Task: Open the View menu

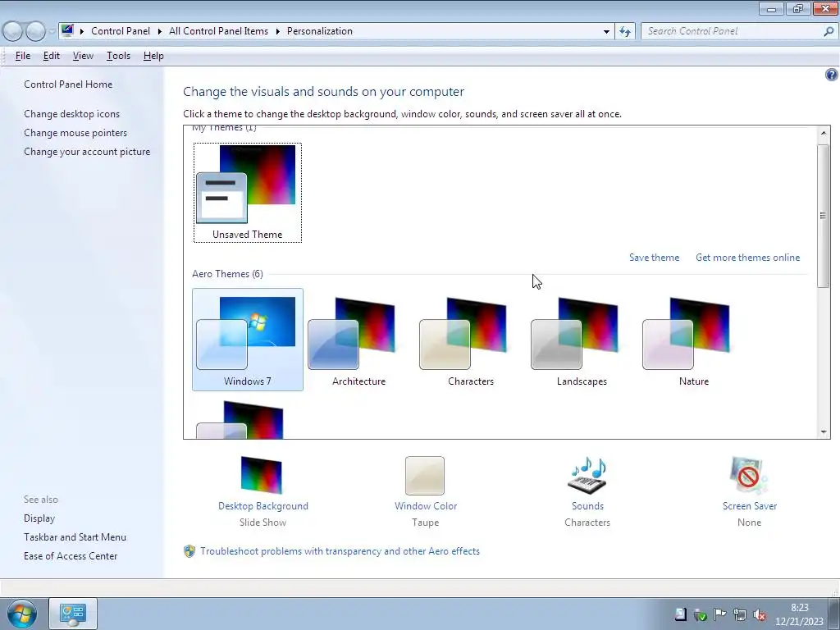Action: 83,56
